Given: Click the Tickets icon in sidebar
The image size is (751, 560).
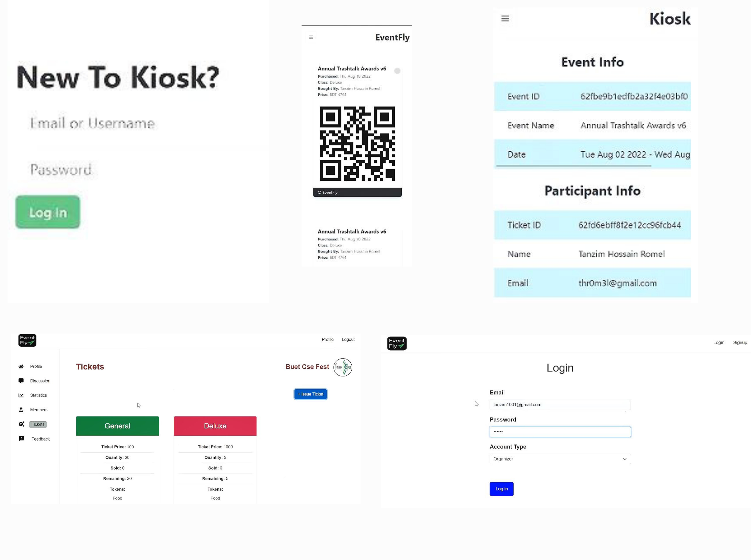Looking at the screenshot, I should (x=21, y=424).
